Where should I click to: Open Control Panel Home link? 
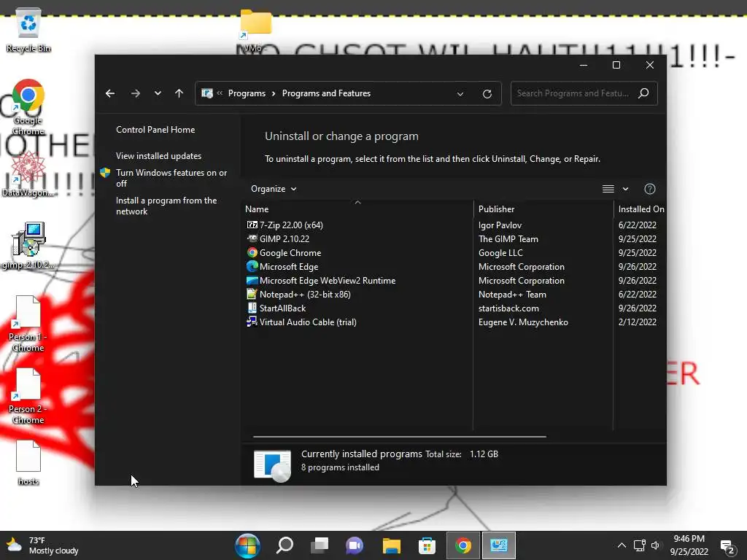[x=155, y=130]
